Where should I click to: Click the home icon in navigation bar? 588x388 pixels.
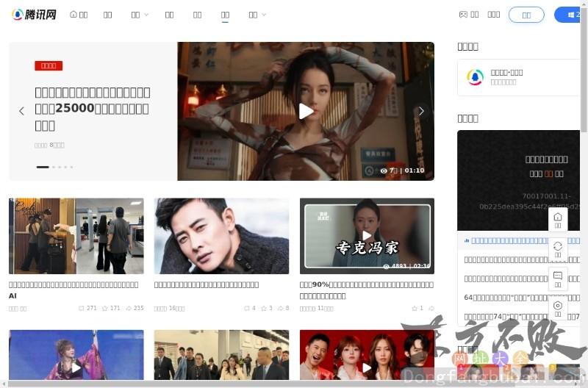click(x=73, y=15)
